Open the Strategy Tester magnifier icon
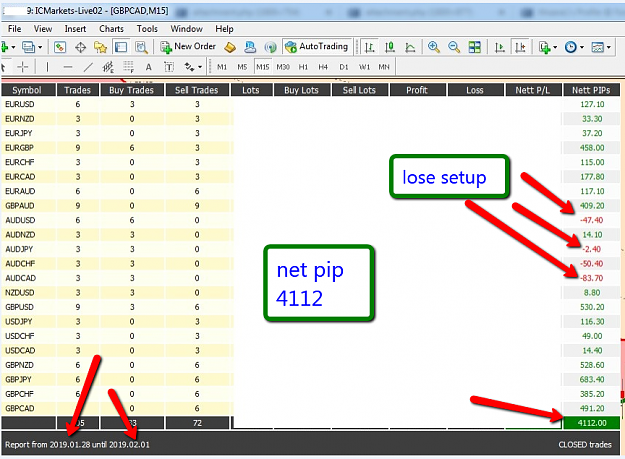The height and width of the screenshot is (459, 625). coord(141,47)
